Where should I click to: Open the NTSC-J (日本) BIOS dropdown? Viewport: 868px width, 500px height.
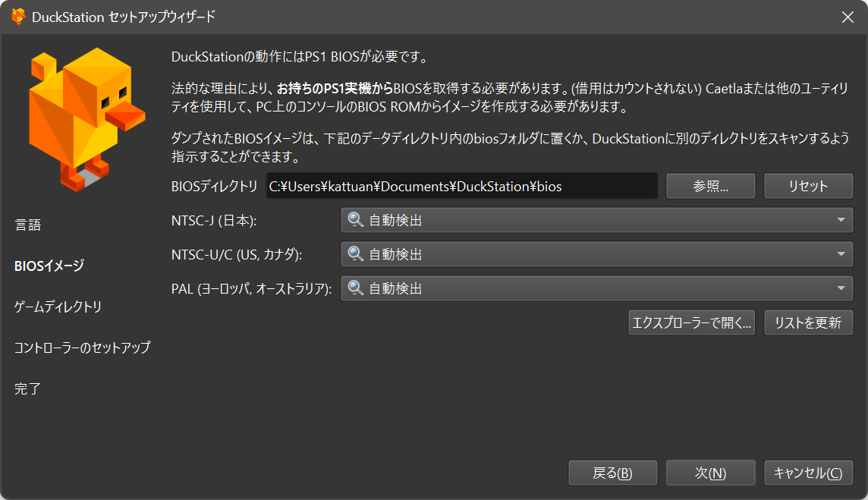click(596, 220)
